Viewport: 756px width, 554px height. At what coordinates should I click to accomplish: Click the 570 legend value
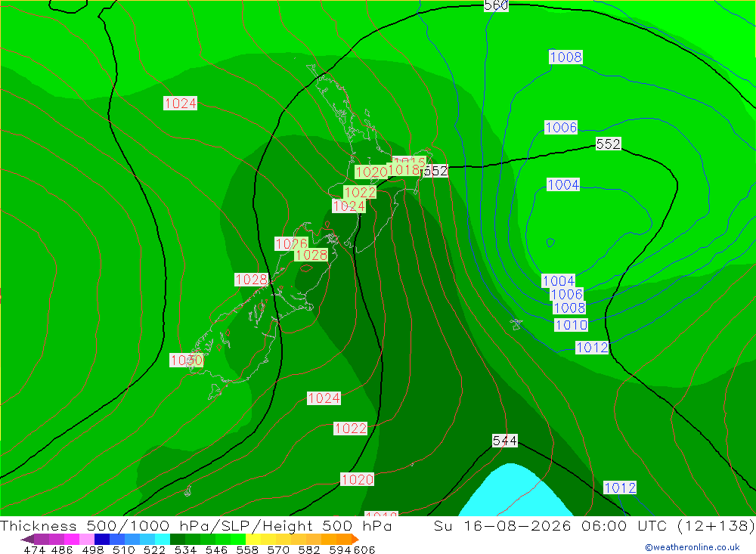pyautogui.click(x=278, y=550)
